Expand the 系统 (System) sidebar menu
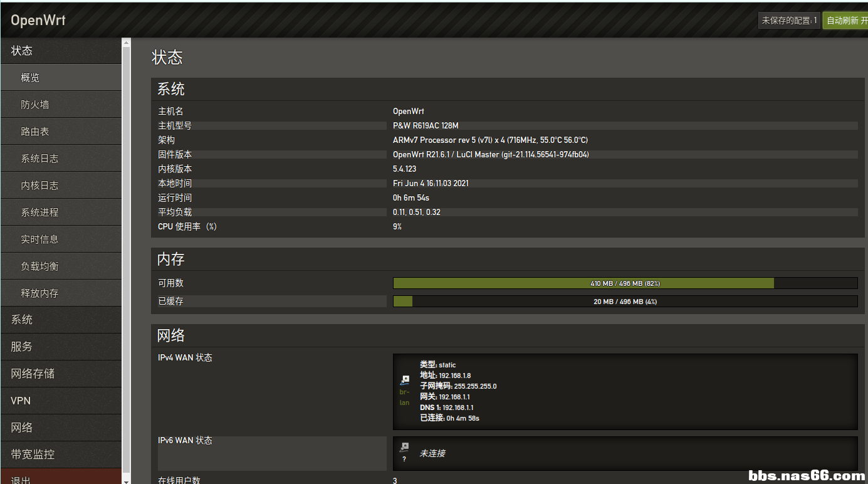 pyautogui.click(x=61, y=320)
